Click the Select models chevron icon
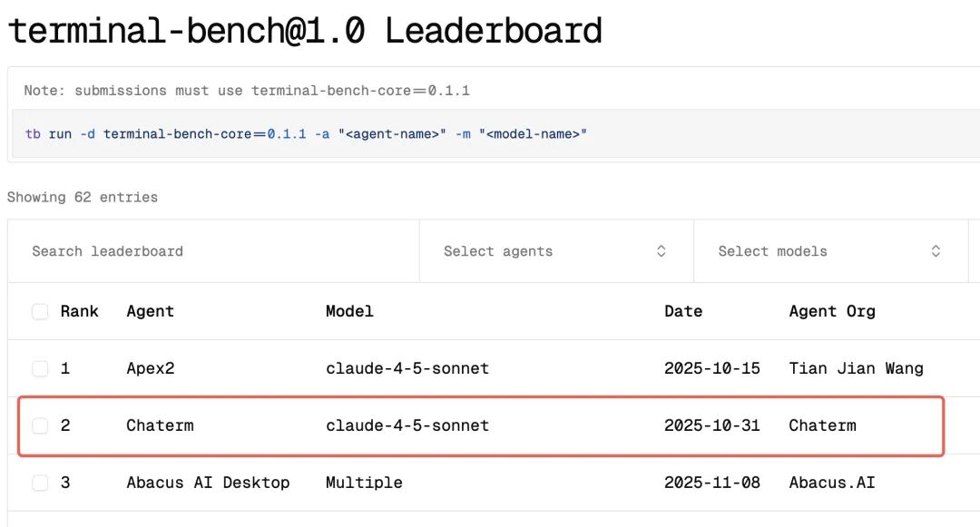This screenshot has width=980, height=527. pyautogui.click(x=936, y=251)
